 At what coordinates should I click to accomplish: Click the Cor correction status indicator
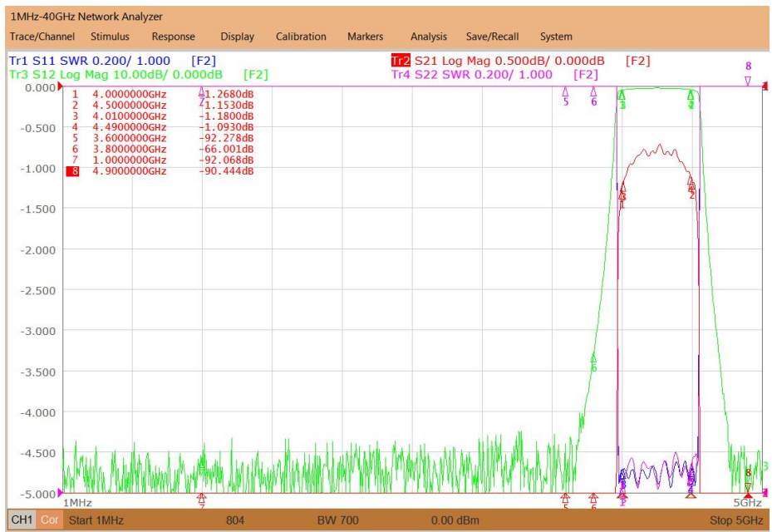pos(49,520)
